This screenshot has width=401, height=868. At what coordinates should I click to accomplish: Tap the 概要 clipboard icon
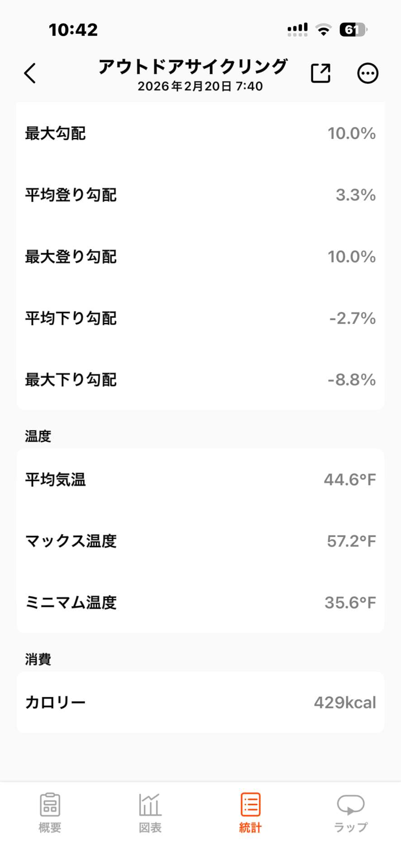click(50, 804)
